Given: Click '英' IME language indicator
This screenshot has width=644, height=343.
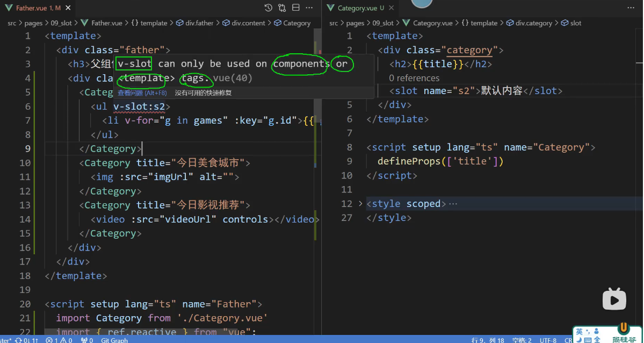Looking at the screenshot, I should coord(579,332).
